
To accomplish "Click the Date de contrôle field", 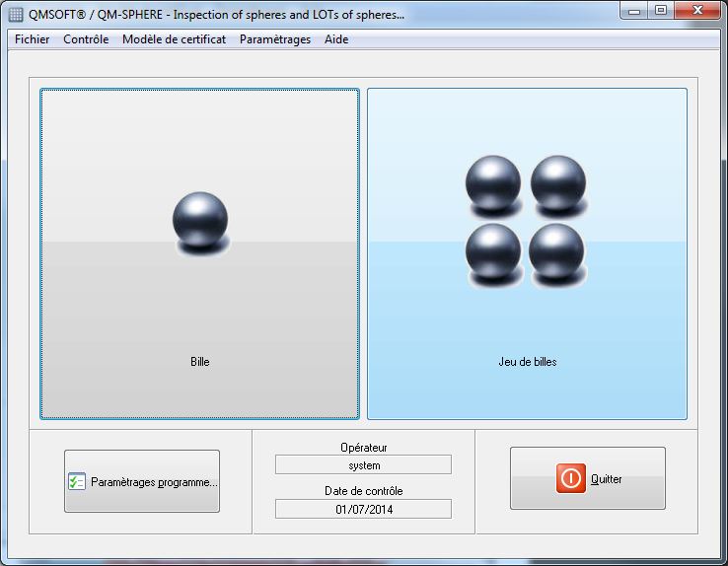I will (363, 509).
